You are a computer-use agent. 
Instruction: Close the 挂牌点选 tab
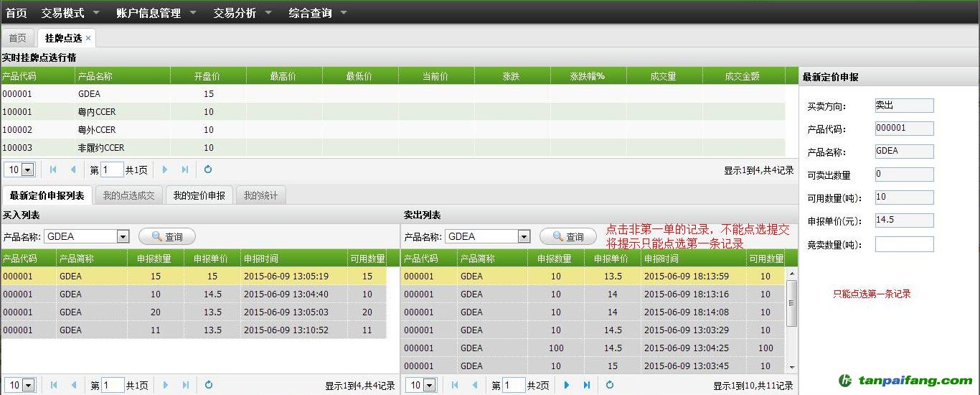pos(88,38)
